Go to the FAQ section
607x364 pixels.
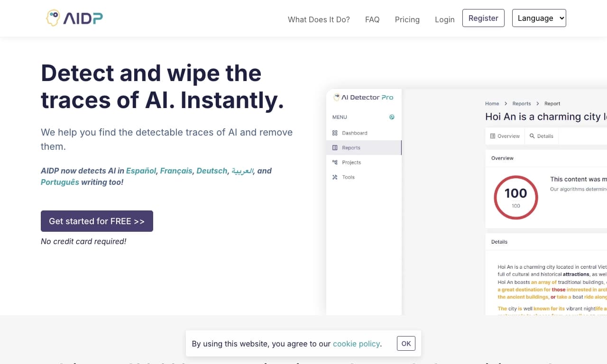pos(372,19)
